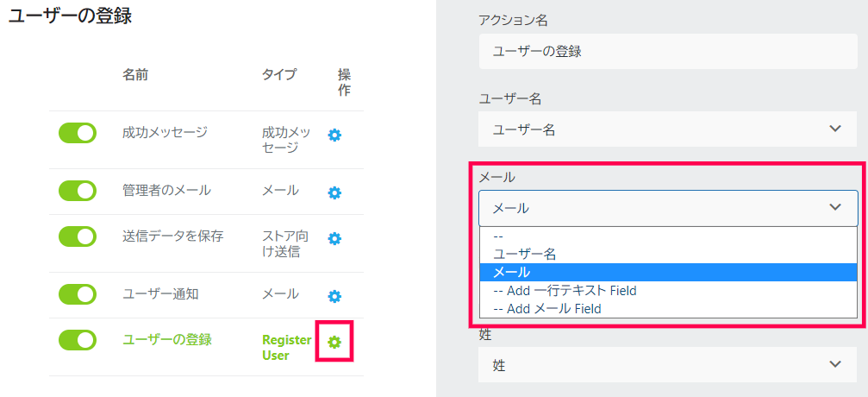The image size is (868, 397).
Task: Turn off the ユーザーの登録 action switch
Action: [78, 340]
